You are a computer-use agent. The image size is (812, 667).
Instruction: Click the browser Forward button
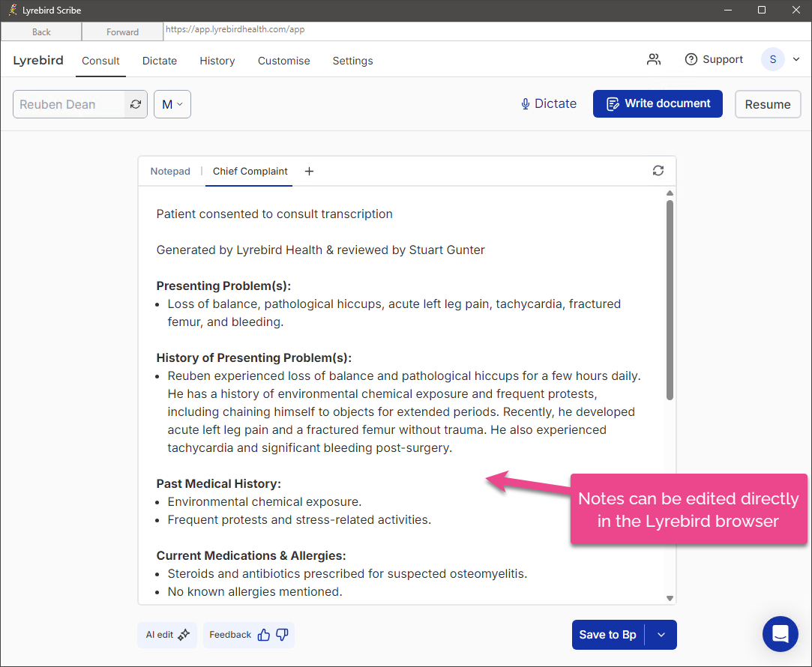point(122,31)
